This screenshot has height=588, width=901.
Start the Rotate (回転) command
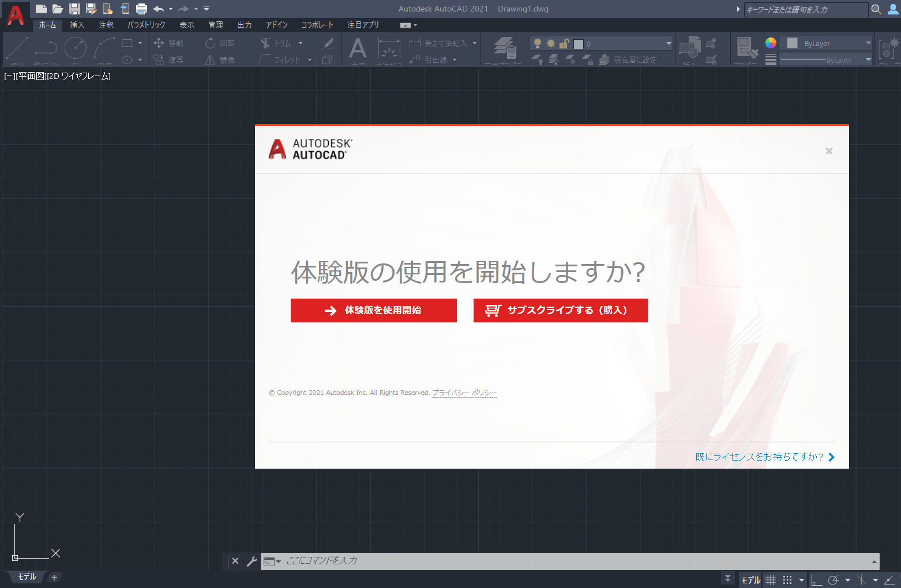pyautogui.click(x=220, y=43)
